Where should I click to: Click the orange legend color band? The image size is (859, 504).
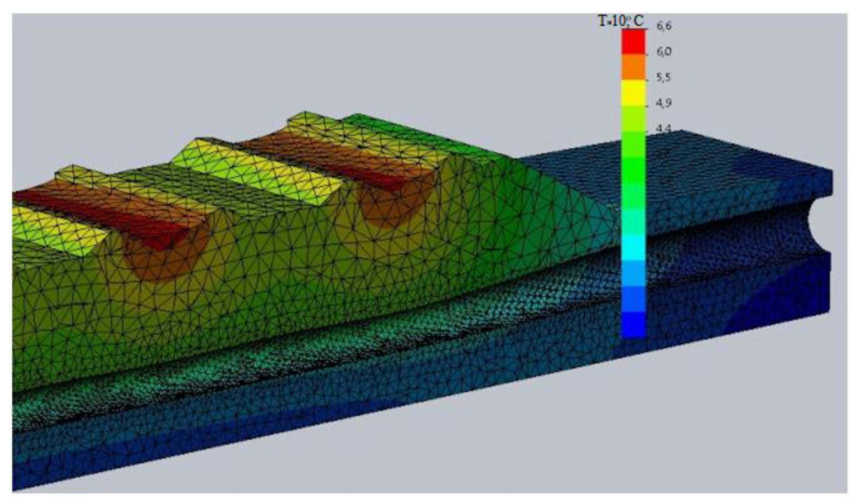tap(633, 67)
